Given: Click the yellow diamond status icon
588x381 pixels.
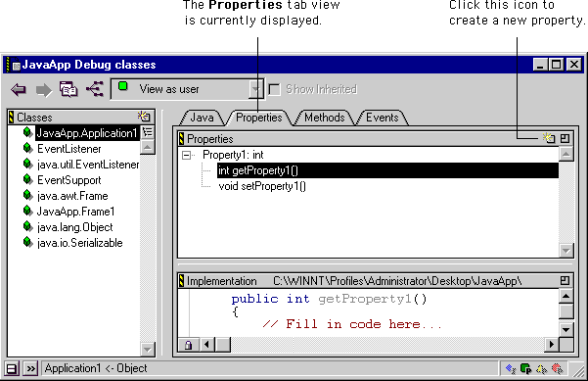Looking at the screenshot, I should [541, 369].
